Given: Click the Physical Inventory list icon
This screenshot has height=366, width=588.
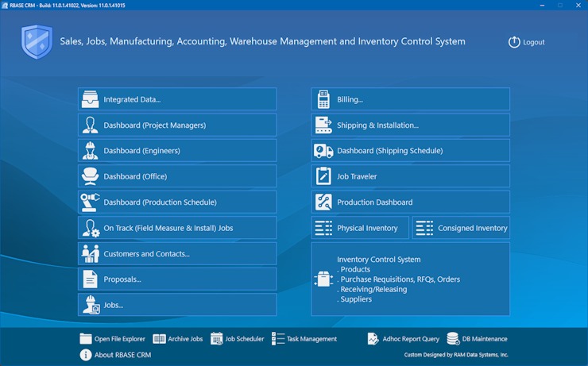Looking at the screenshot, I should point(323,228).
